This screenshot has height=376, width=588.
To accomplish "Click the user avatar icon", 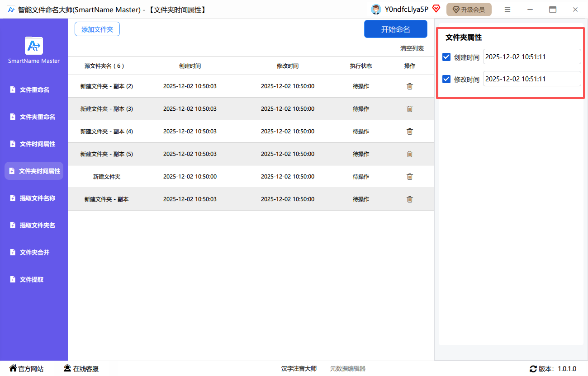I will 375,9.
